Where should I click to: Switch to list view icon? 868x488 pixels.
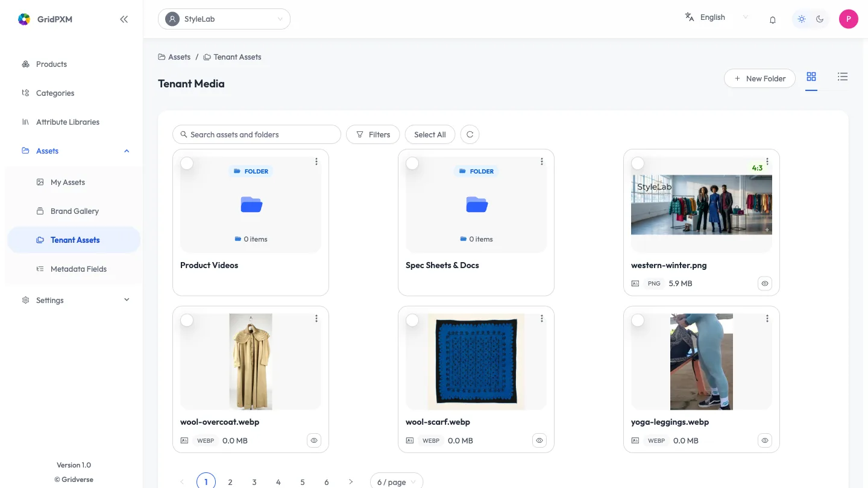coord(843,77)
